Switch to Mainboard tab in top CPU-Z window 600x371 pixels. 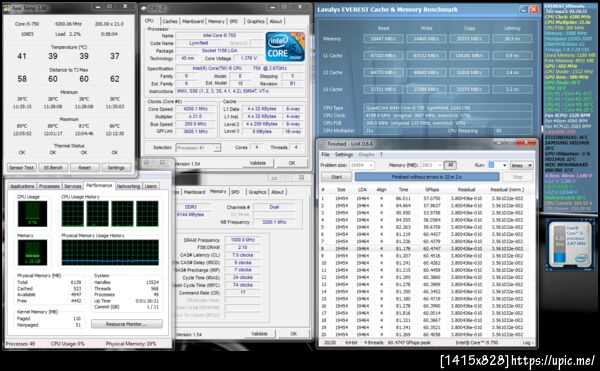click(x=192, y=21)
